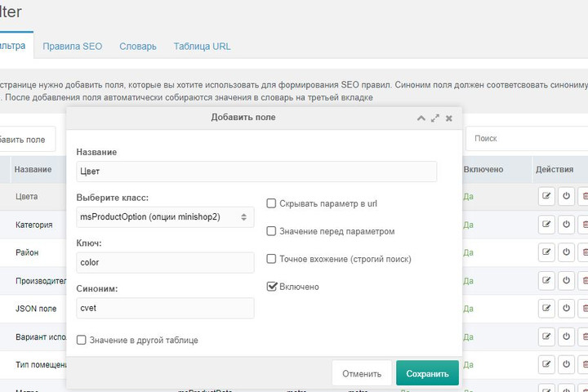Toggle power for the Цвета row
This screenshot has width=588, height=392.
tap(566, 196)
